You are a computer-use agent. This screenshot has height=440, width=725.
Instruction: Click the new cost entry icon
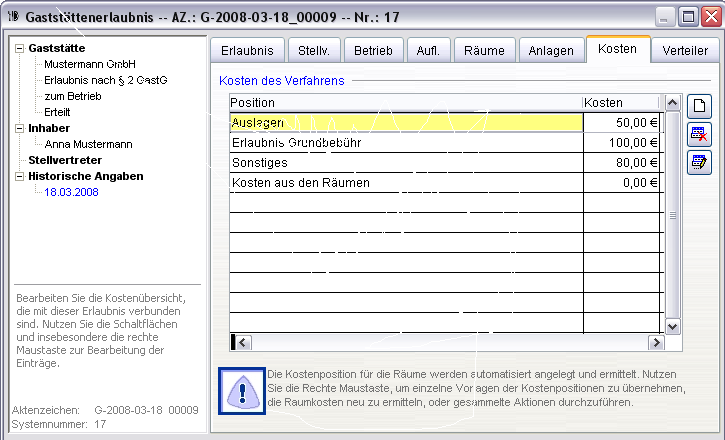[698, 106]
